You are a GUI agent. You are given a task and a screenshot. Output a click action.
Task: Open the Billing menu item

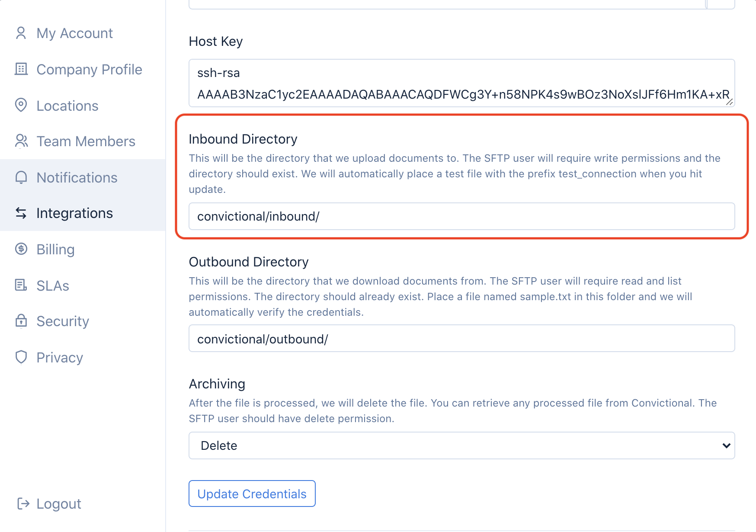coord(55,250)
